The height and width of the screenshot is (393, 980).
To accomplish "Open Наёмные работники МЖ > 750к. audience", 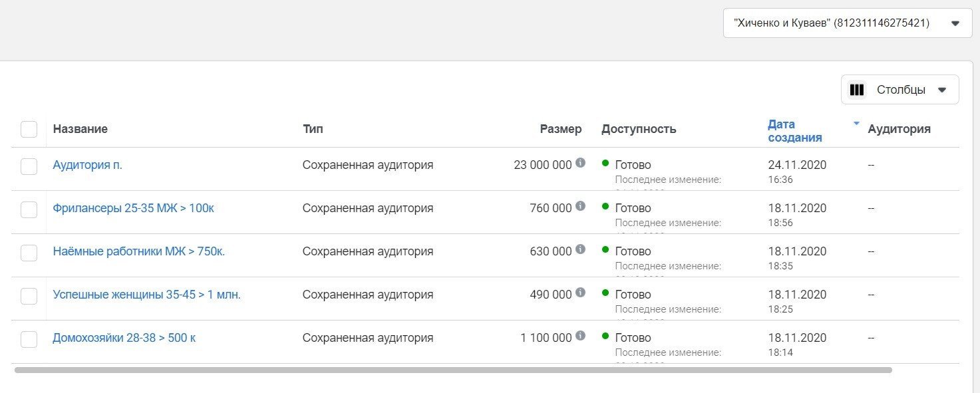I will point(139,251).
